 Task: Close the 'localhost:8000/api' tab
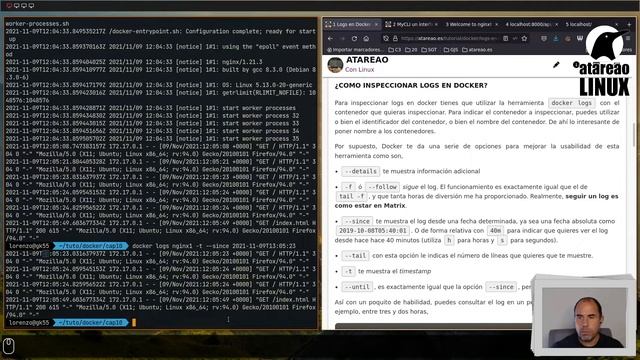click(556, 24)
